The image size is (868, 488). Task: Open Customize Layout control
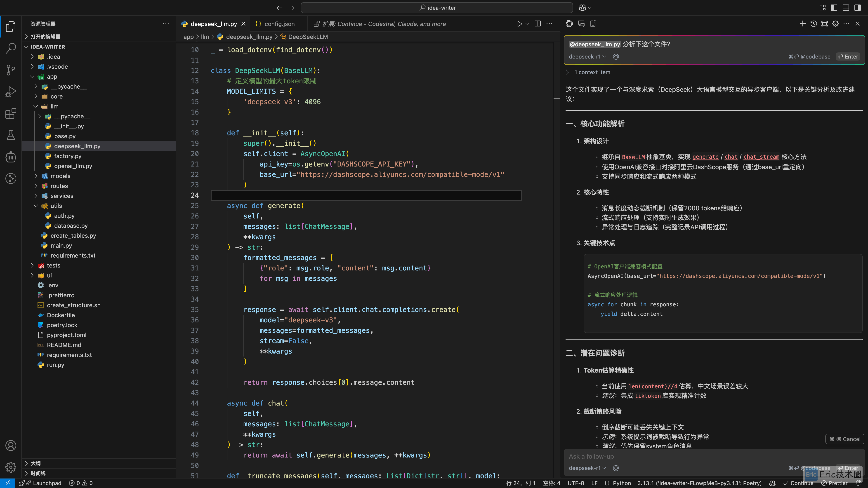coord(823,8)
